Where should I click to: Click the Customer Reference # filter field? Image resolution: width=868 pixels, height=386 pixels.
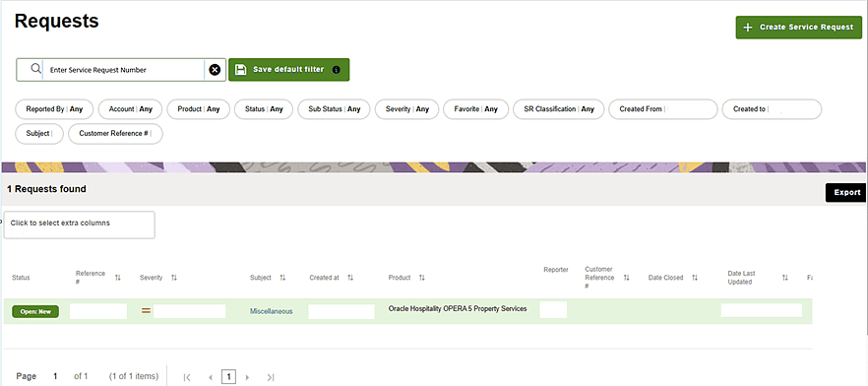click(115, 134)
